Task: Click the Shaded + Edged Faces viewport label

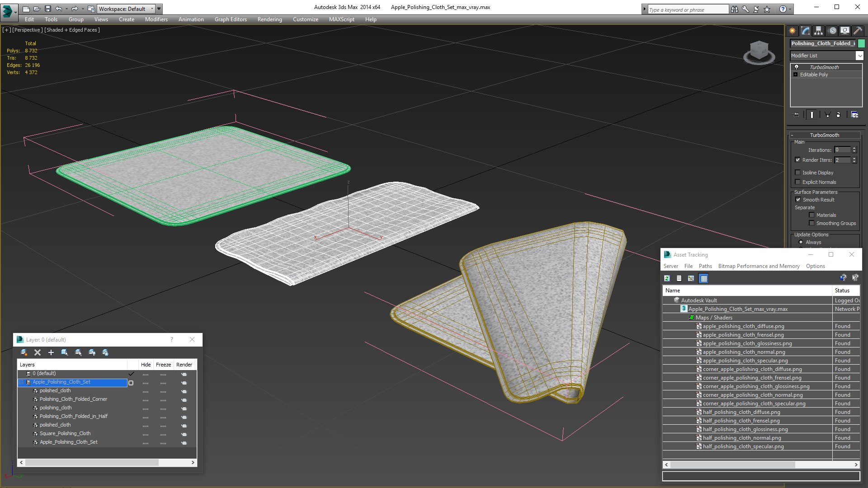Action: (x=72, y=30)
